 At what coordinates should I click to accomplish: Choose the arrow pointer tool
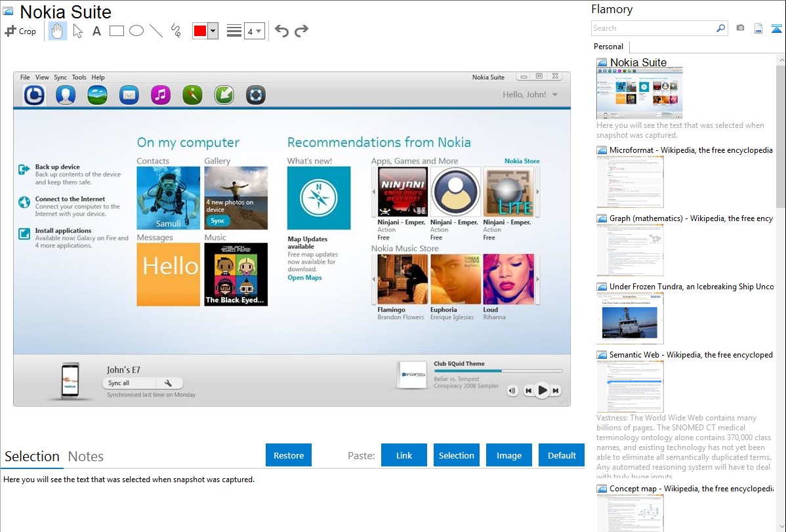(x=77, y=31)
